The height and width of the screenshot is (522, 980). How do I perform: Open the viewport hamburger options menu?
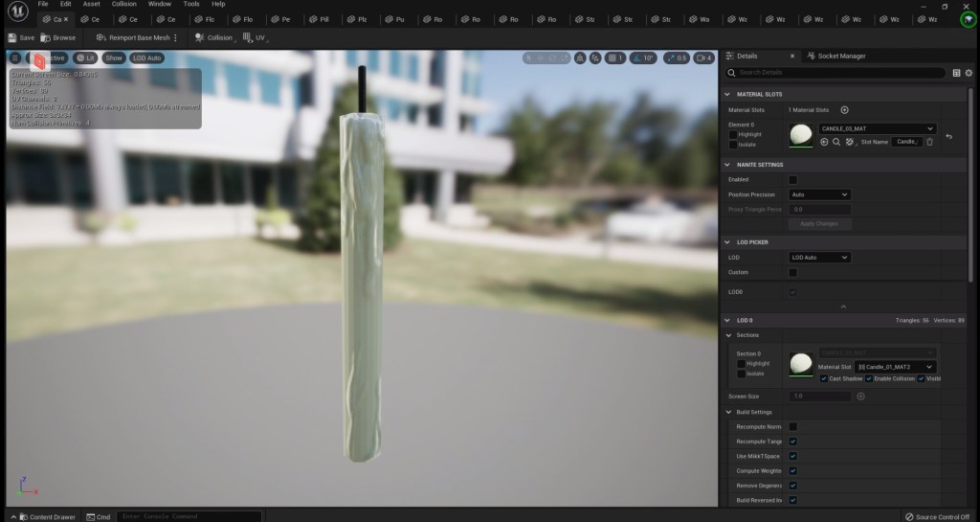[x=15, y=57]
